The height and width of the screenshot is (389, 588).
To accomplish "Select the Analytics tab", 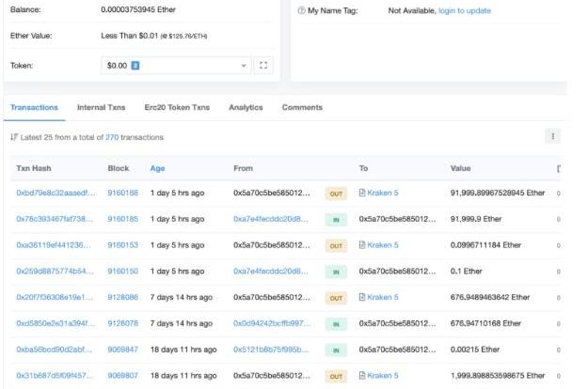I will pyautogui.click(x=246, y=108).
